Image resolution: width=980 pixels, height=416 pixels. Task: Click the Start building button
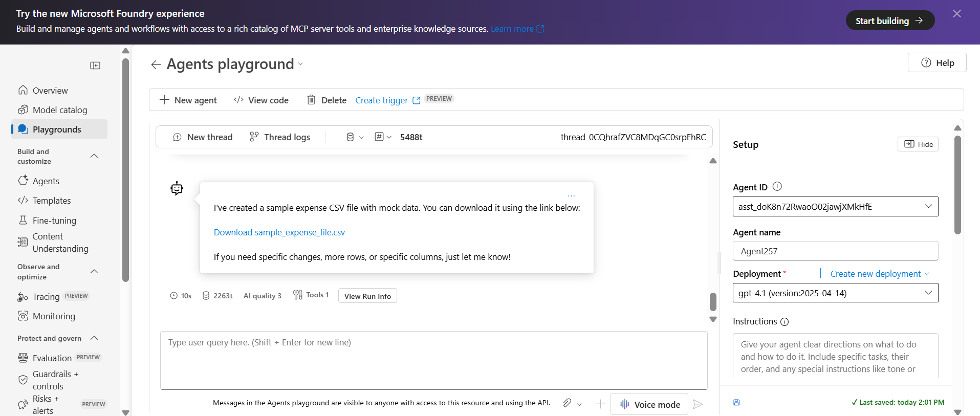[890, 20]
